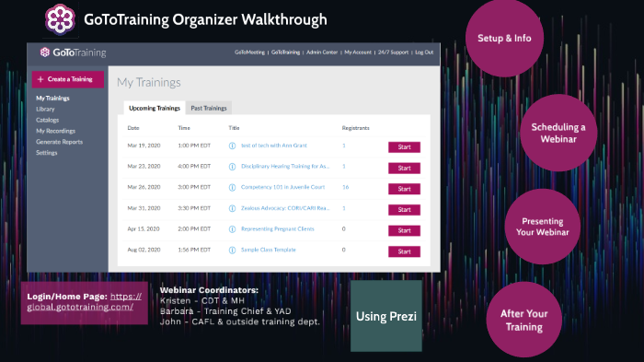Viewport: 644px width, 362px height.
Task: Open Presenting Your Webinar circle
Action: 543,227
